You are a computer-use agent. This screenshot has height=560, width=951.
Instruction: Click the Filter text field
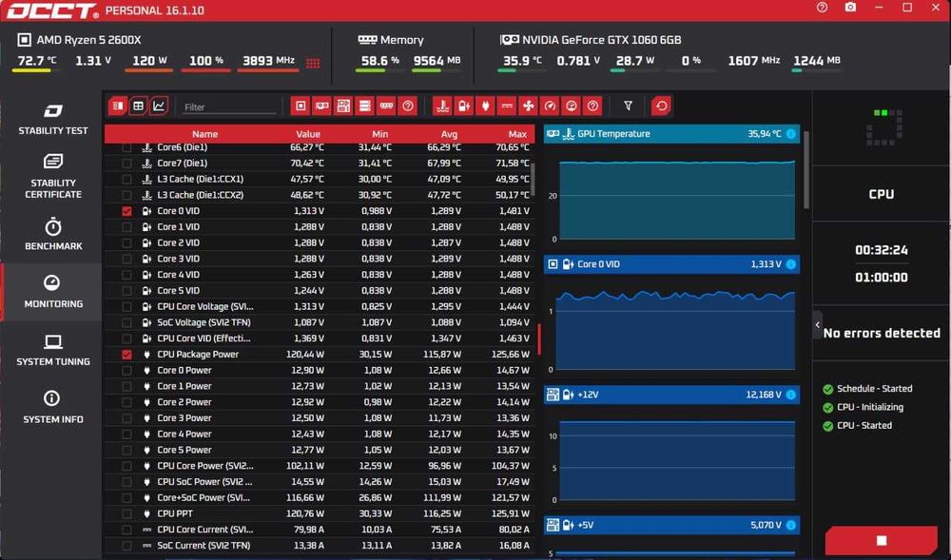pyautogui.click(x=229, y=107)
